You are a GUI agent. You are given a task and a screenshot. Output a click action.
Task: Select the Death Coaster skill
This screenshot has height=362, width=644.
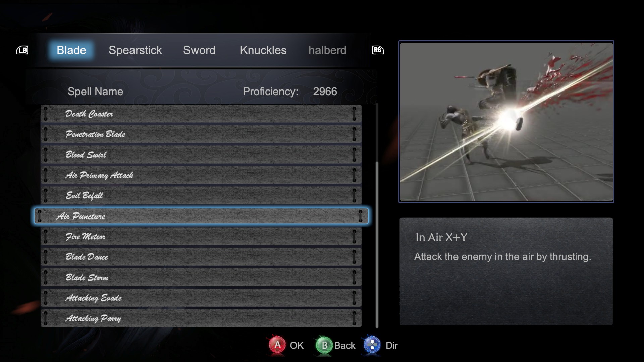[201, 114]
